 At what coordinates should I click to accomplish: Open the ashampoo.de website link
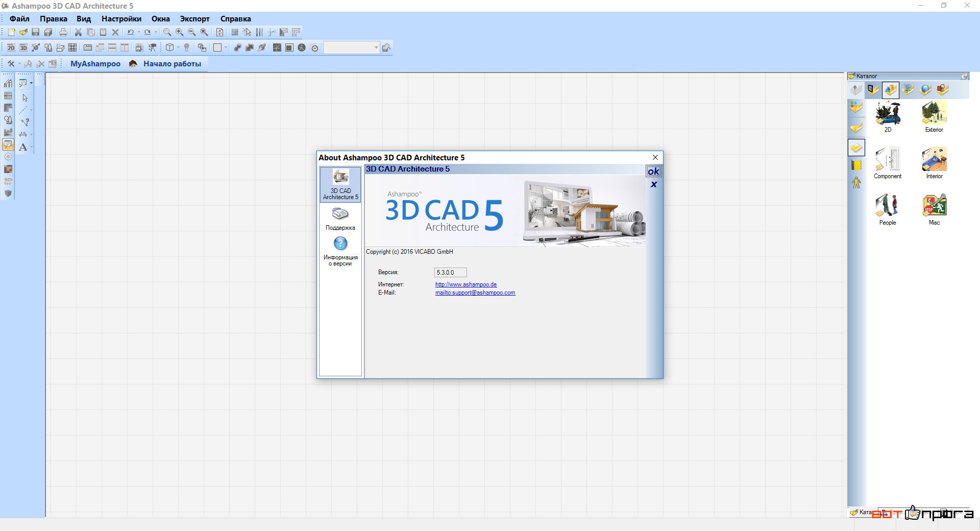[466, 284]
